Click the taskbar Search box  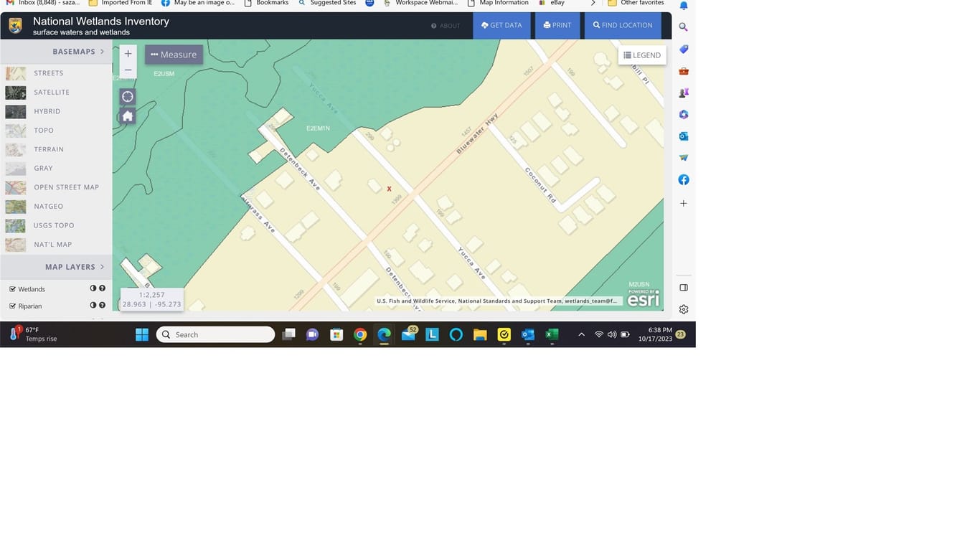(x=215, y=334)
